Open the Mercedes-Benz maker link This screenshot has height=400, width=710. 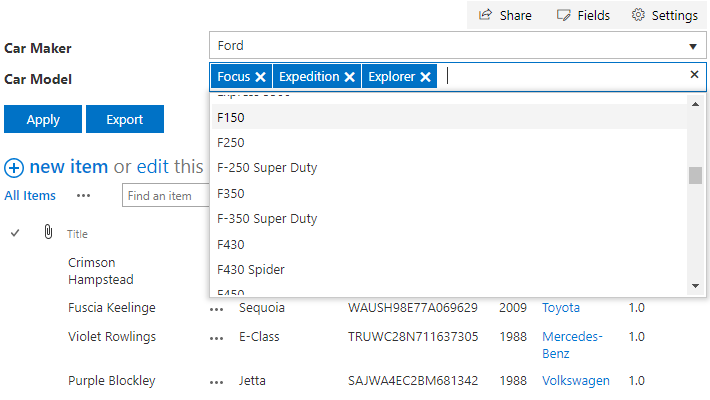572,345
